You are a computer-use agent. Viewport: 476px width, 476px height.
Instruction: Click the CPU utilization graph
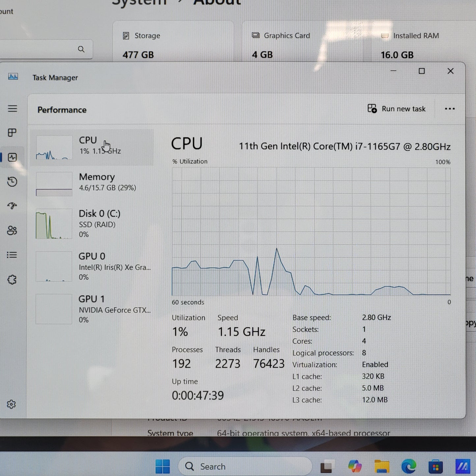tap(311, 232)
